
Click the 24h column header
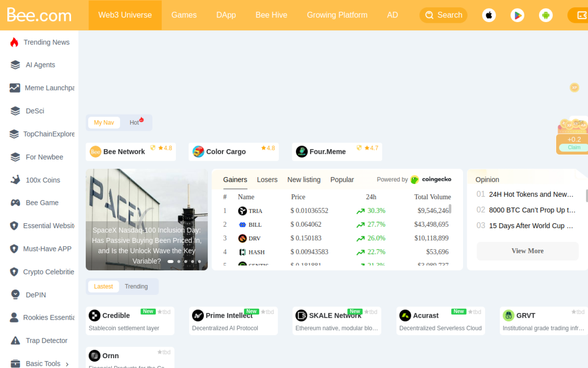click(x=371, y=197)
